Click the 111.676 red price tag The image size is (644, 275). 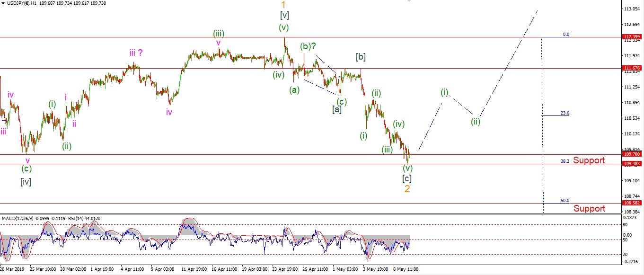coord(633,68)
